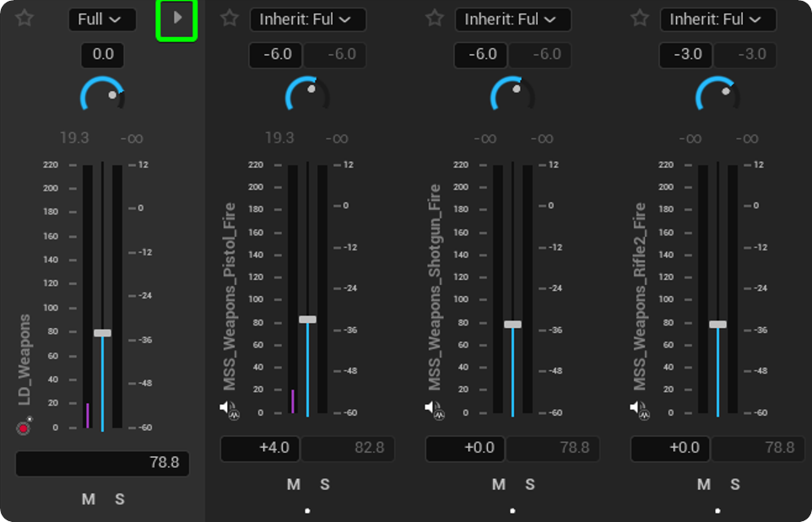
Task: Select the MSS_Weapons_Rifle2_Fire name label
Action: 639,297
